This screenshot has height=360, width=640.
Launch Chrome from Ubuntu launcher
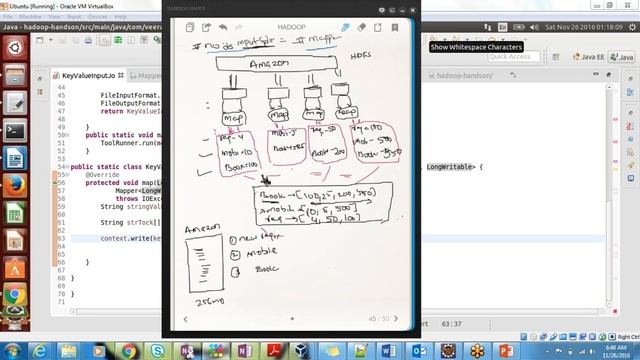15,295
